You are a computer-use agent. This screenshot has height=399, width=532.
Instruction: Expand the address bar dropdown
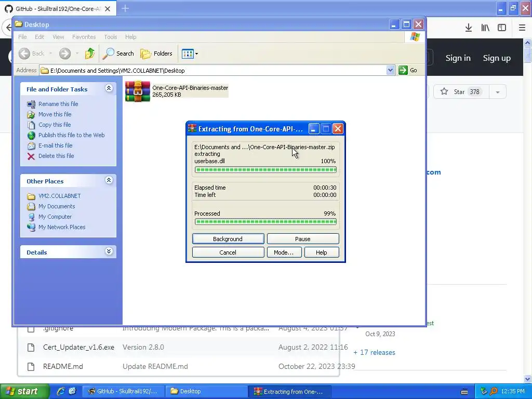point(390,70)
